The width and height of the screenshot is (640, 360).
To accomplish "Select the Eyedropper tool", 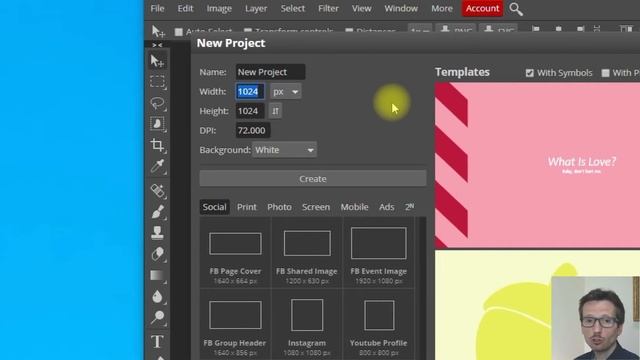I will (157, 166).
